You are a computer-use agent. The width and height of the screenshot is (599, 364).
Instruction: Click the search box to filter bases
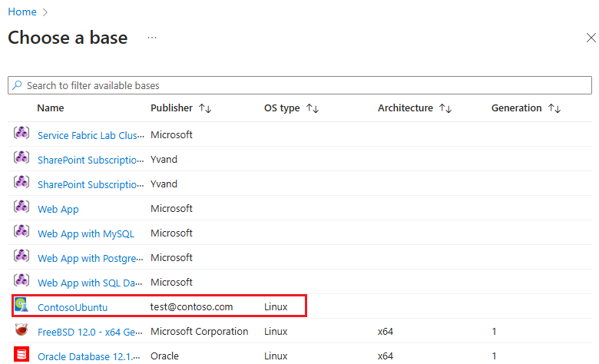point(299,85)
